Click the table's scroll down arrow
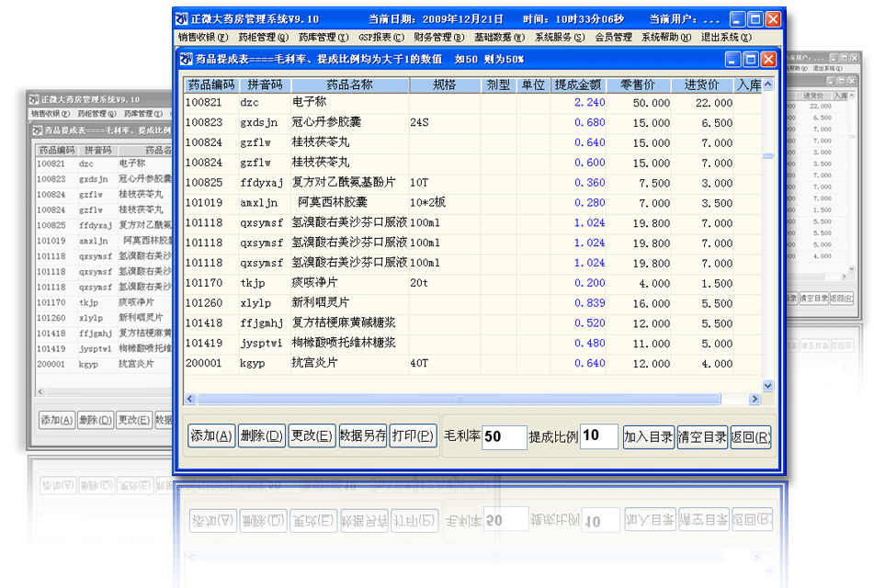This screenshot has width=874, height=588. click(767, 386)
